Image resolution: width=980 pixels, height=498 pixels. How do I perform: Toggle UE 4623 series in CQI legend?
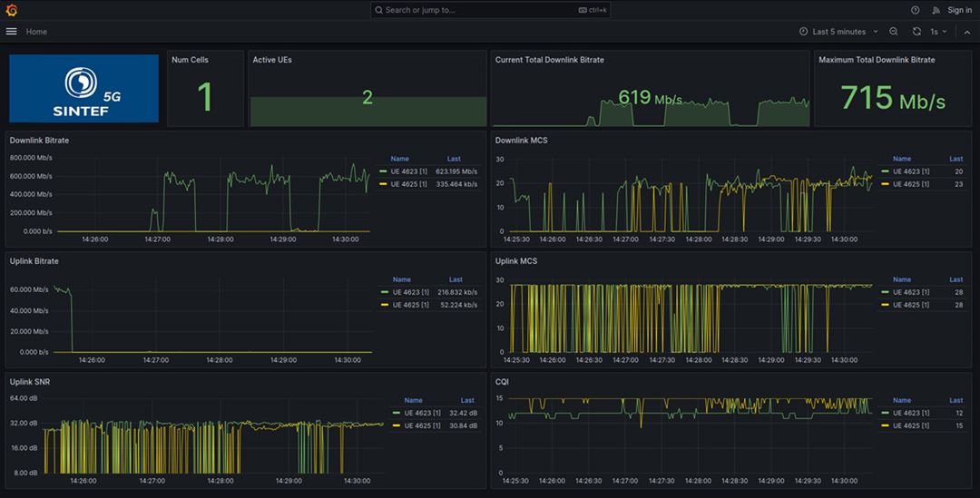coord(910,413)
